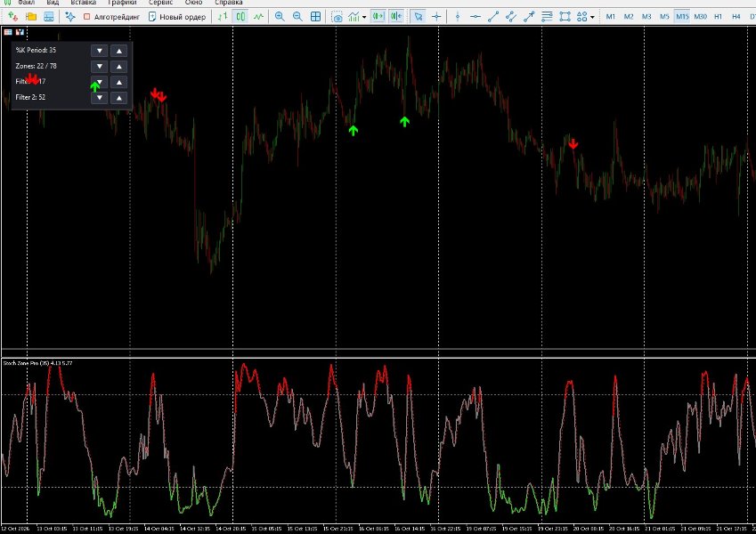Select the Fibonacci retracement lines tool
This screenshot has width=756, height=534.
click(x=547, y=17)
